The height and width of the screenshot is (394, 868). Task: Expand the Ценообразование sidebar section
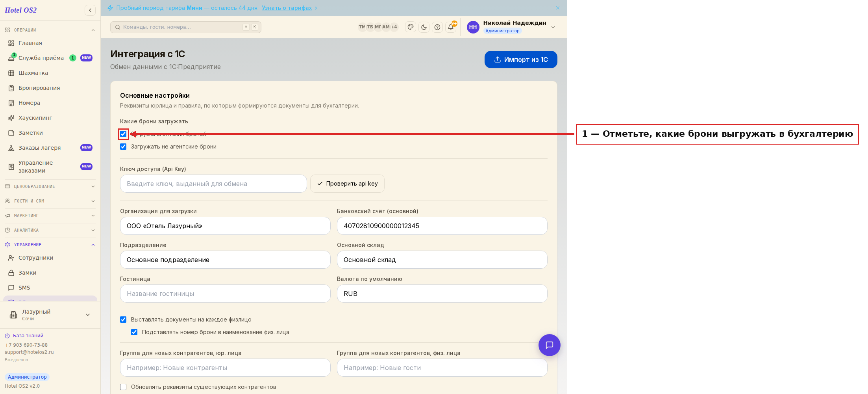(x=50, y=186)
